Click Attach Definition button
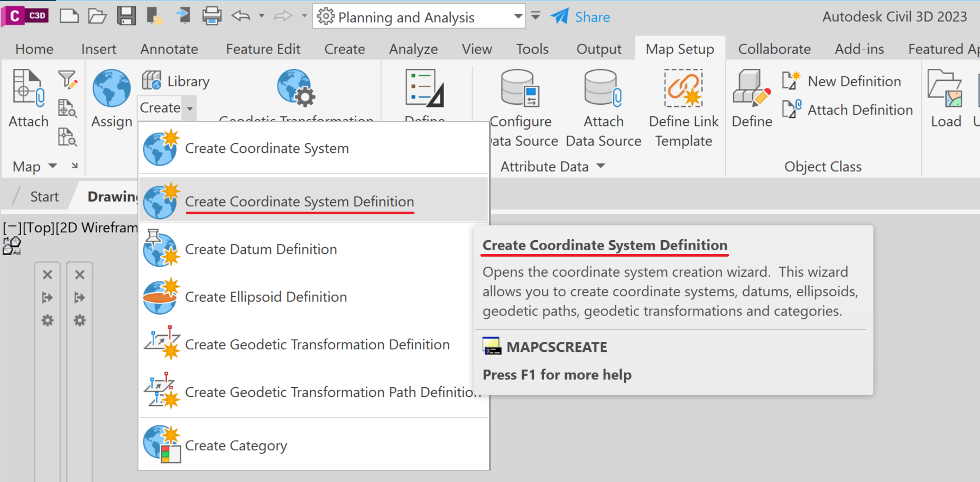 coord(859,110)
